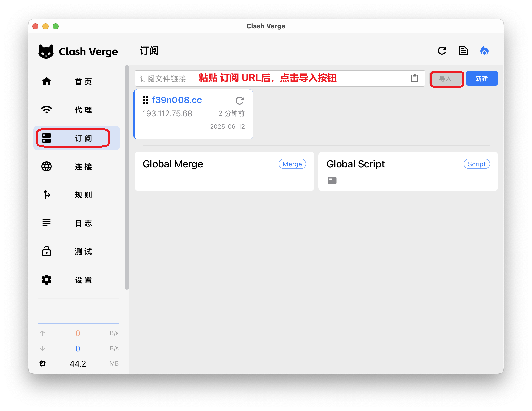Click the Merge badge on Global Merge

292,164
